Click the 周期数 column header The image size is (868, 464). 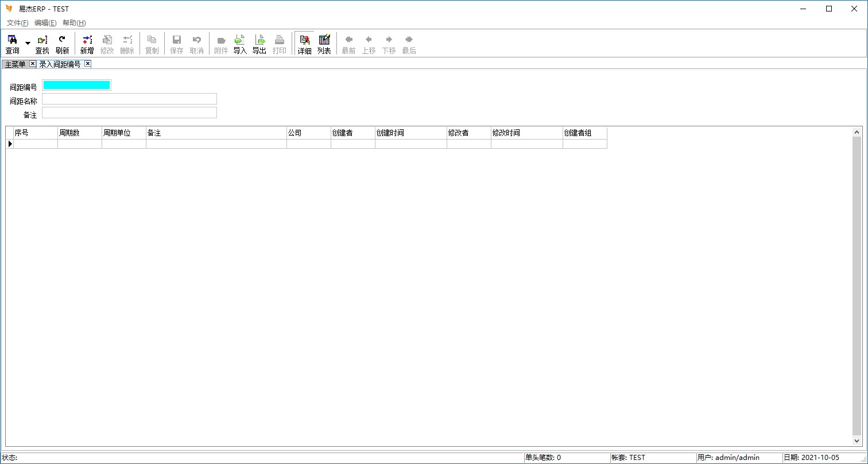(79, 133)
